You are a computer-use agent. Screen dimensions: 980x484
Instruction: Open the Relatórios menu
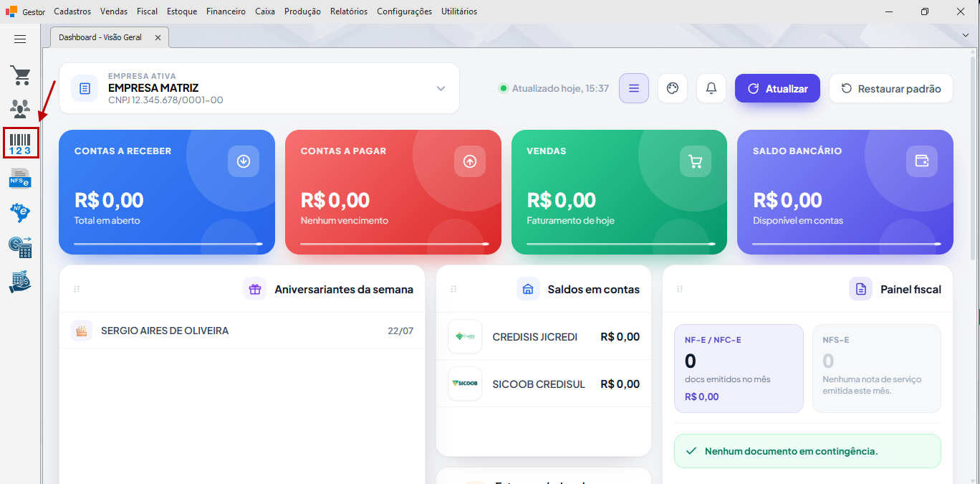click(x=349, y=11)
